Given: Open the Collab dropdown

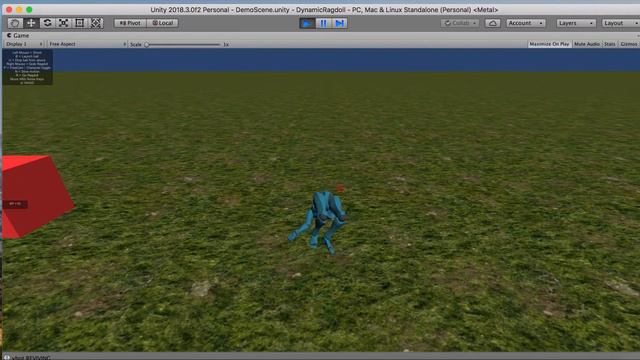Looking at the screenshot, I should tap(460, 23).
